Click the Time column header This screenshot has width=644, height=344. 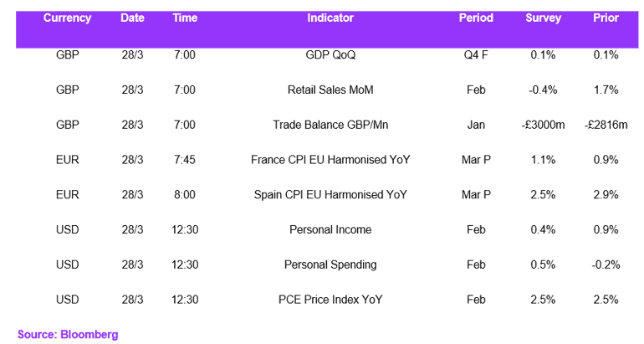coord(185,18)
